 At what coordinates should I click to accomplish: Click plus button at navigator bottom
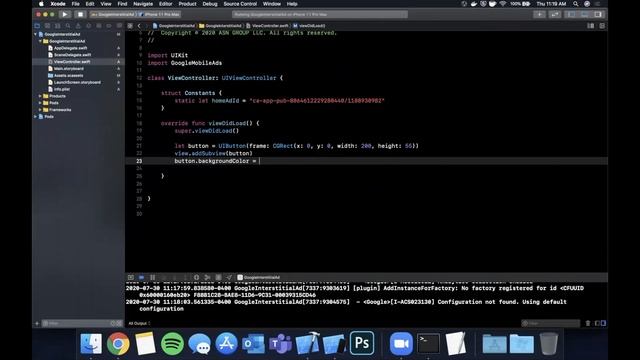[x=37, y=323]
